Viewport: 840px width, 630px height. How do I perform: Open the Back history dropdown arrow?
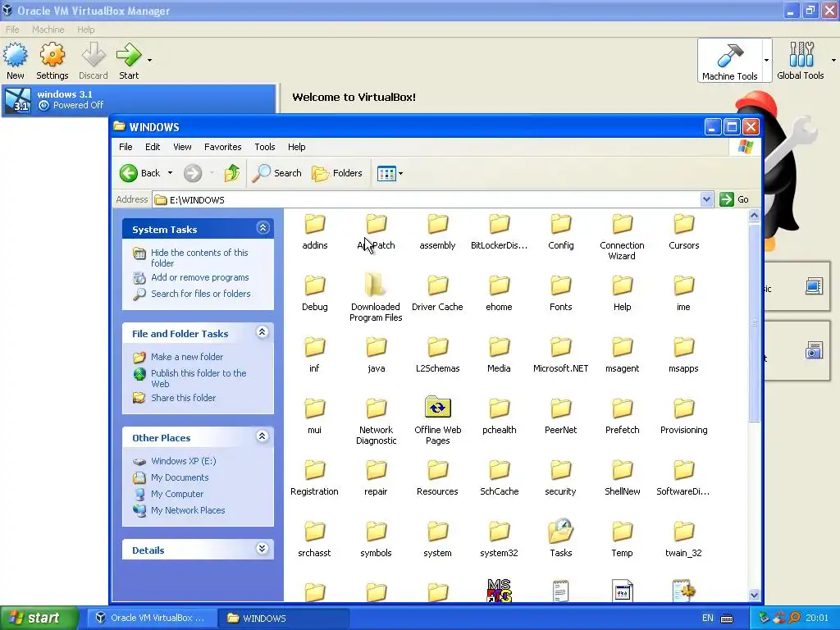[x=171, y=173]
